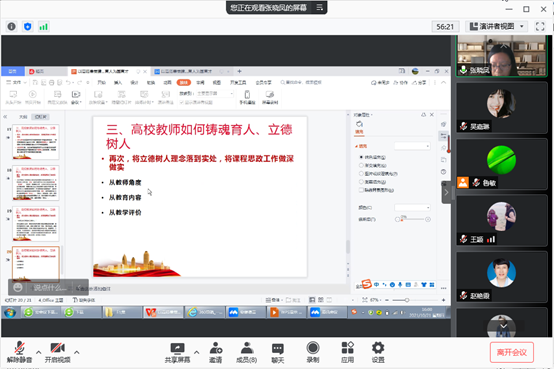This screenshot has height=369, width=554.
Task: Open the 填充 fill type dropdown
Action: 412,146
